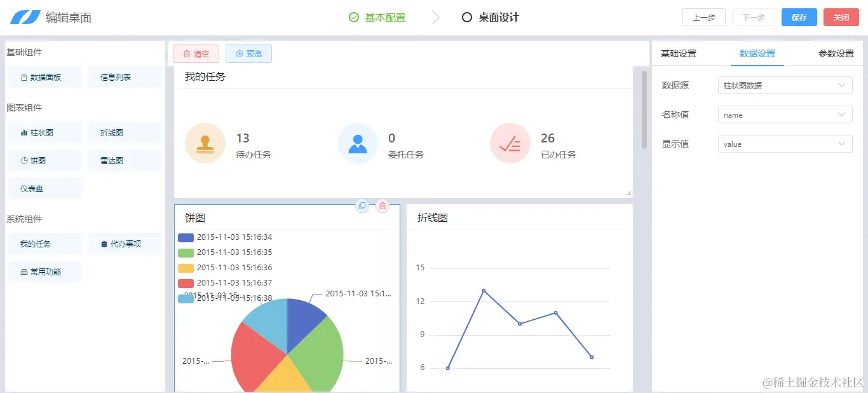Select the 数据面板 data panel component
Viewport: 868px width, 393px height.
tap(44, 76)
